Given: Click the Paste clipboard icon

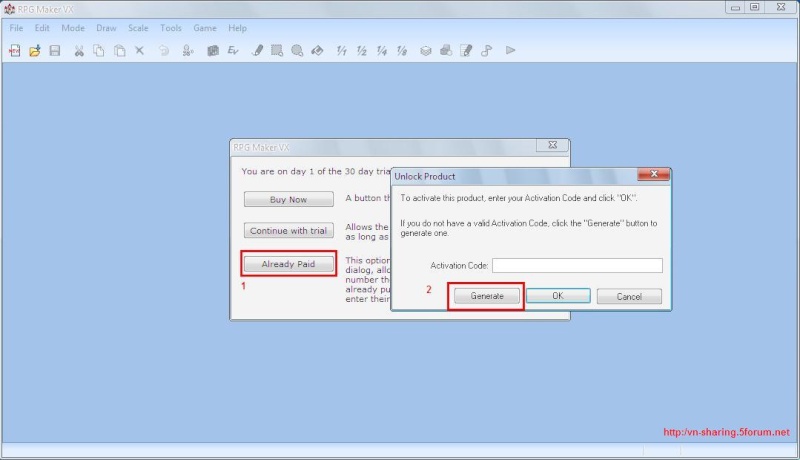Looking at the screenshot, I should click(119, 50).
